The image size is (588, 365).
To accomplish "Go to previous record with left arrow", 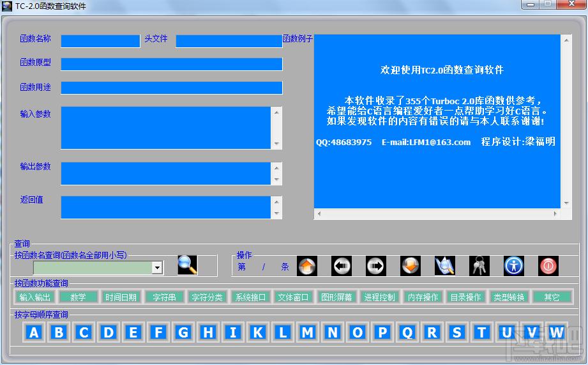I will tap(342, 266).
